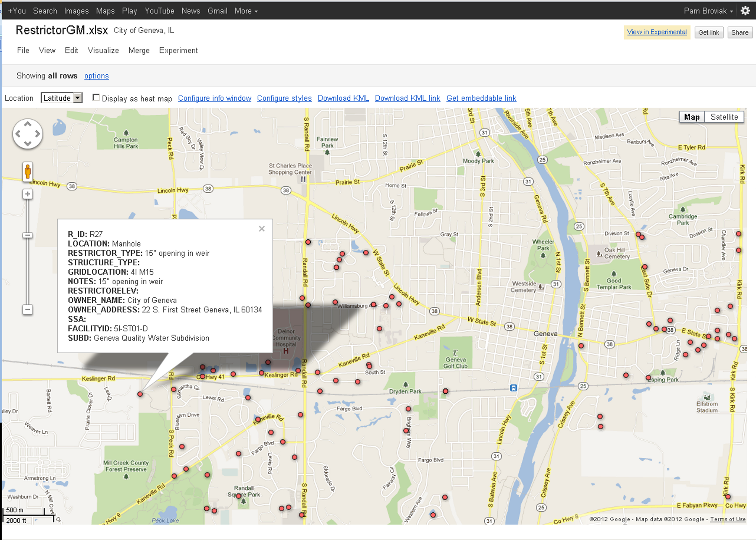Click the zoom out minus button
Screen dimensions: 756x540
pos(28,310)
